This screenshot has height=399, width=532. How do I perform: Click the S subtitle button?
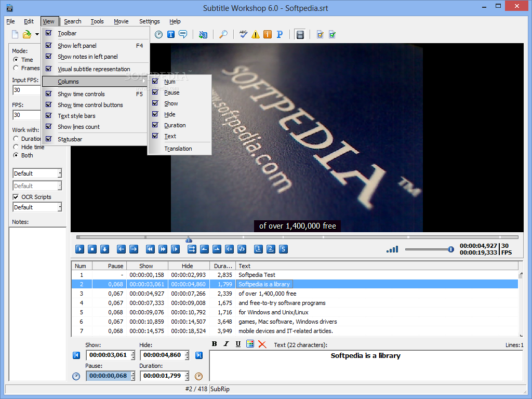[283, 249]
